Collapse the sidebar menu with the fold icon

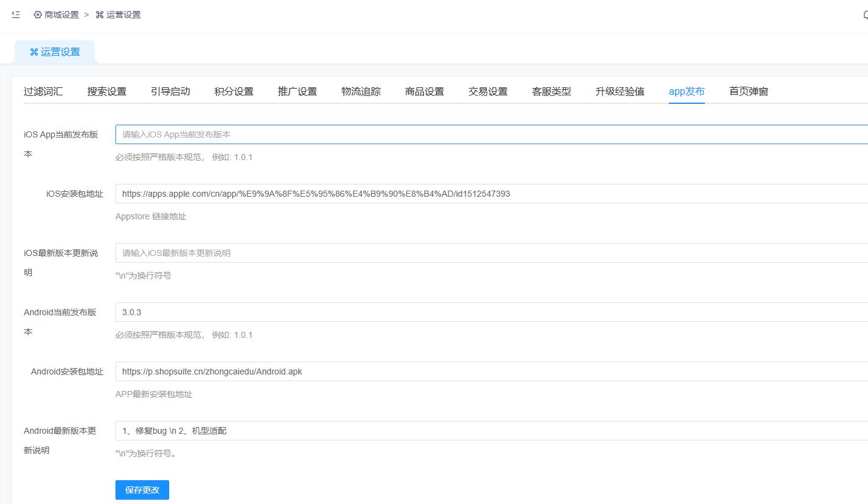(16, 15)
